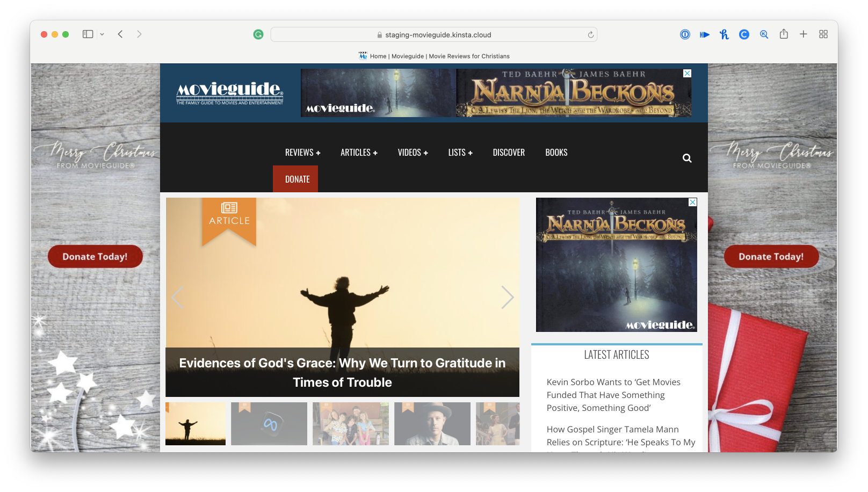This screenshot has width=868, height=492.
Task: Go back using the browser back arrow
Action: [x=120, y=34]
